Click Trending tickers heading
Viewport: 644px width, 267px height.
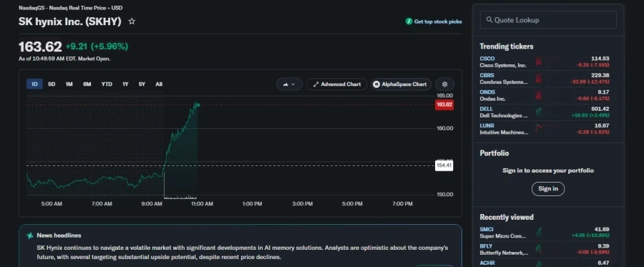click(x=507, y=47)
